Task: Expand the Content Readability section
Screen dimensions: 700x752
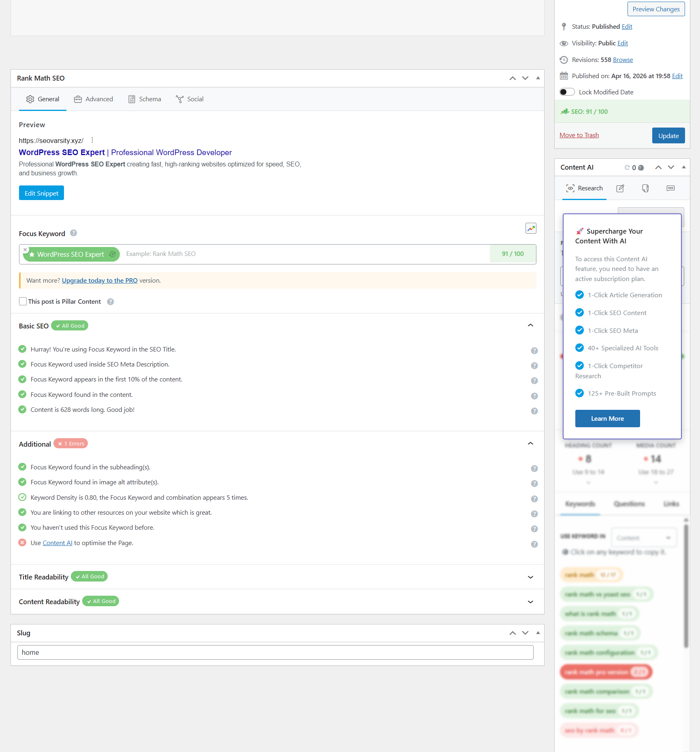Action: 530,602
